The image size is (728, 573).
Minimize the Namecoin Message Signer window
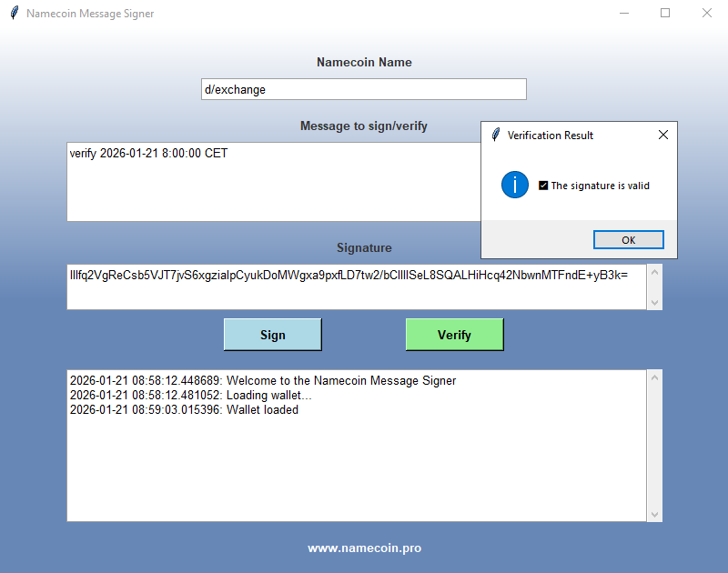click(624, 13)
